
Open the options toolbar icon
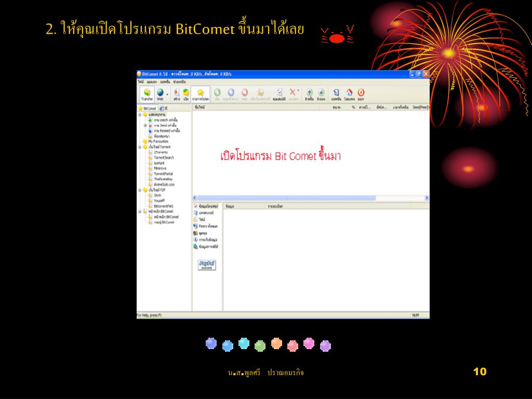336,94
